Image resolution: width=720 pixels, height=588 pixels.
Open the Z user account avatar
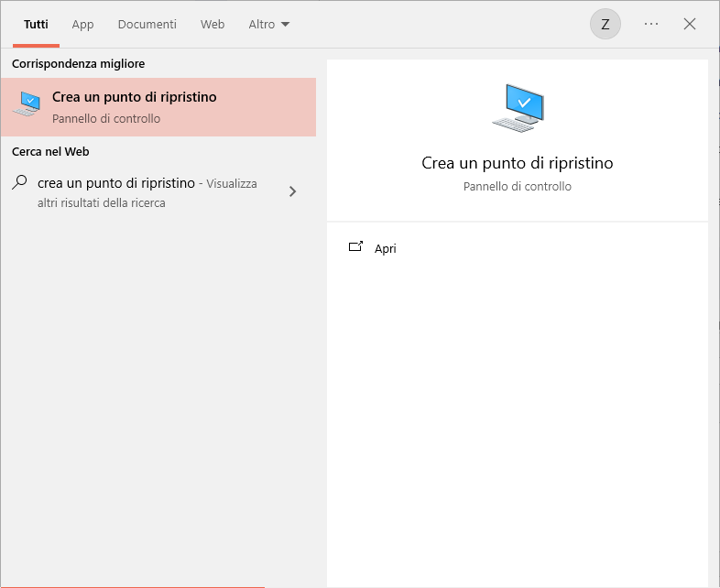(x=605, y=25)
